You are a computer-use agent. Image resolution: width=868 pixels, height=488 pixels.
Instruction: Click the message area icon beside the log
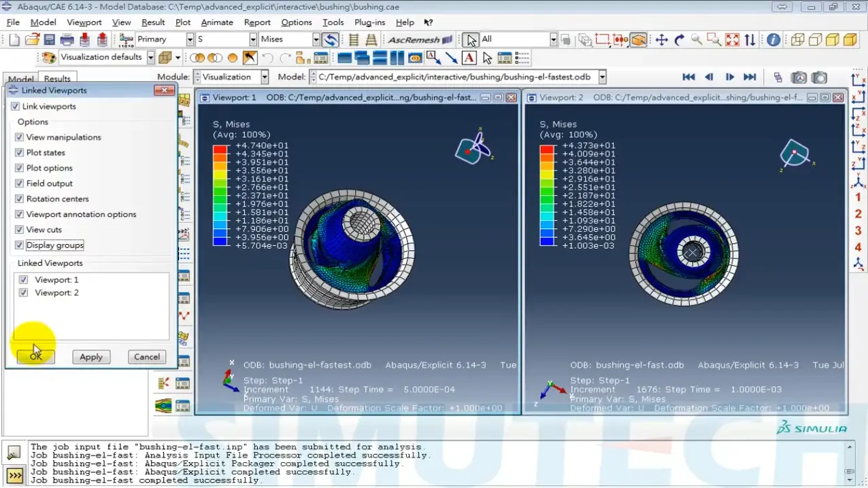tap(13, 453)
